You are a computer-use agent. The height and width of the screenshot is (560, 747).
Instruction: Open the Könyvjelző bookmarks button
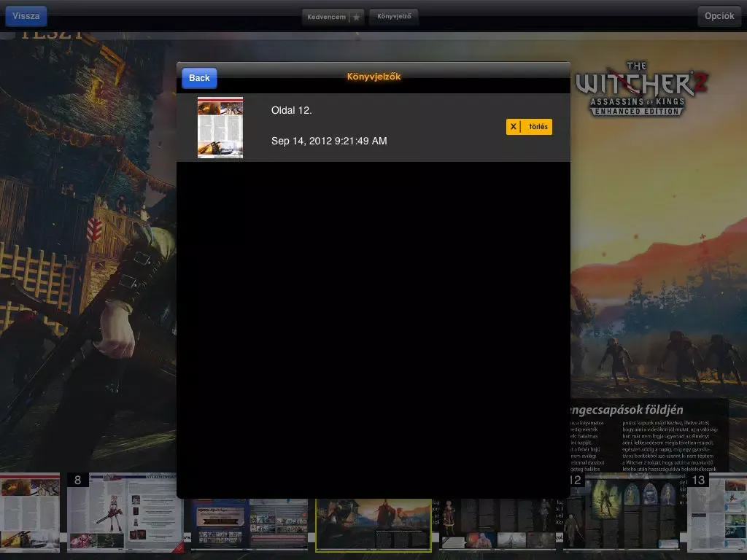tap(393, 17)
